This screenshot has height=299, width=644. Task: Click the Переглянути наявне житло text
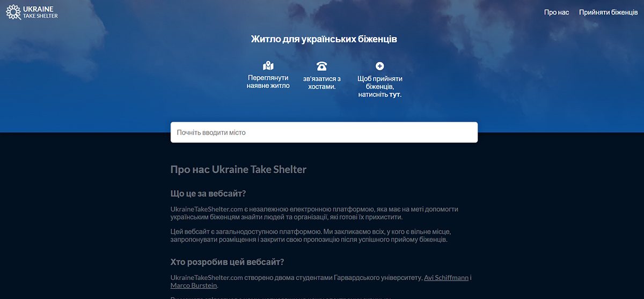[x=268, y=81]
